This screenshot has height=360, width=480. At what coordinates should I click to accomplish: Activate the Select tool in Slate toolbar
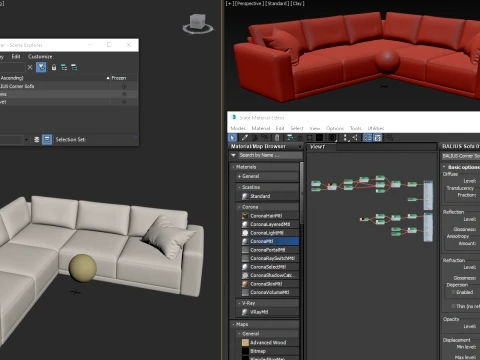(232, 138)
